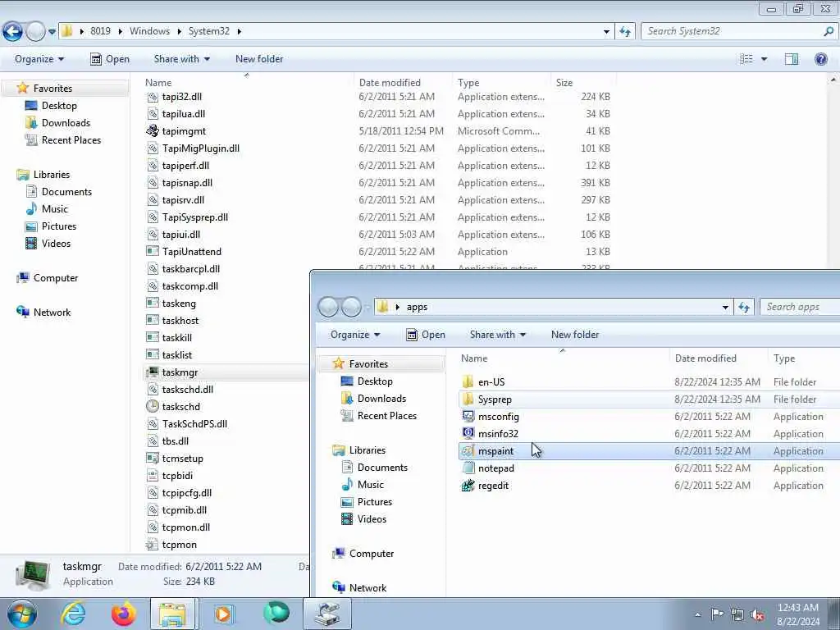The width and height of the screenshot is (840, 630).
Task: Open the Organize menu in apps window
Action: pyautogui.click(x=355, y=335)
